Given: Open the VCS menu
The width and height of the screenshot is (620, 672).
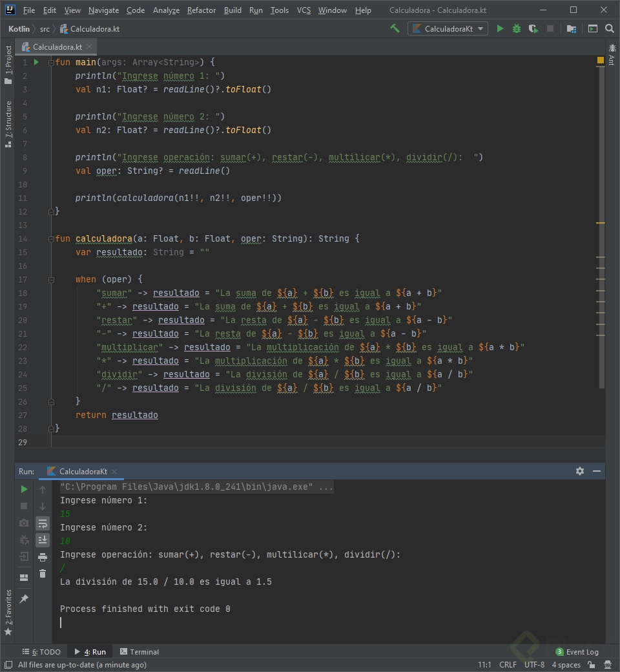Looking at the screenshot, I should (304, 10).
